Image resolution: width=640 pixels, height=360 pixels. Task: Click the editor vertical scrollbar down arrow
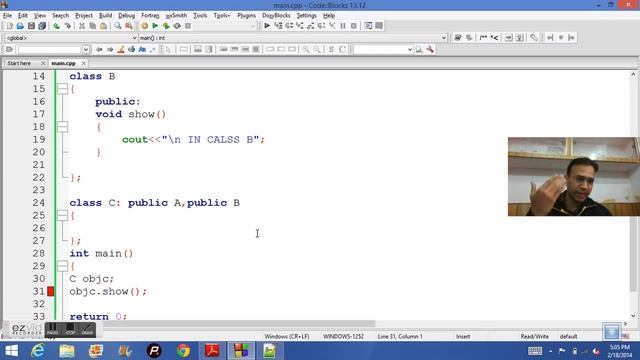pyautogui.click(x=633, y=316)
